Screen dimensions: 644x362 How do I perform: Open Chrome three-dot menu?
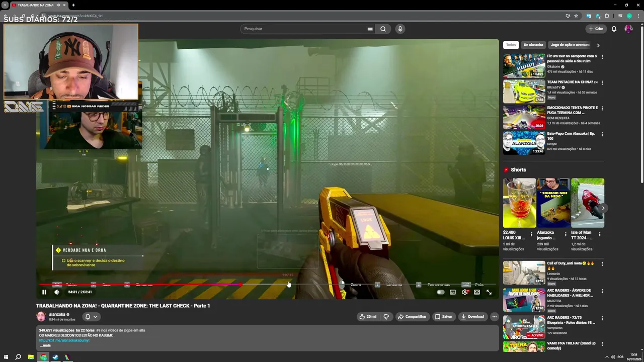point(637,16)
